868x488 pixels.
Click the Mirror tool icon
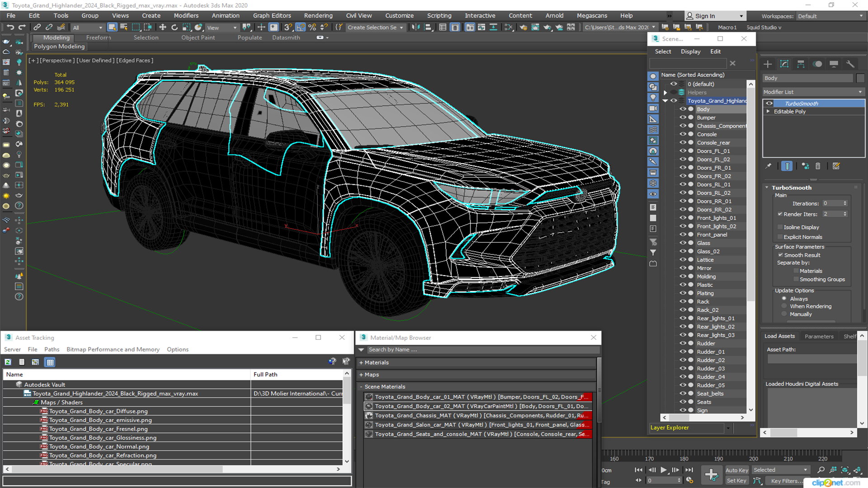415,28
